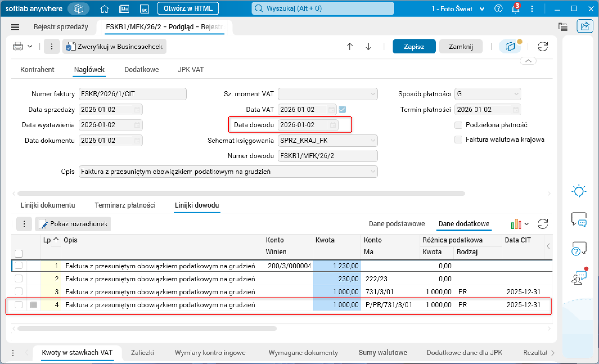The height and width of the screenshot is (364, 599).
Task: Click the share icon at top right
Action: tap(585, 26)
